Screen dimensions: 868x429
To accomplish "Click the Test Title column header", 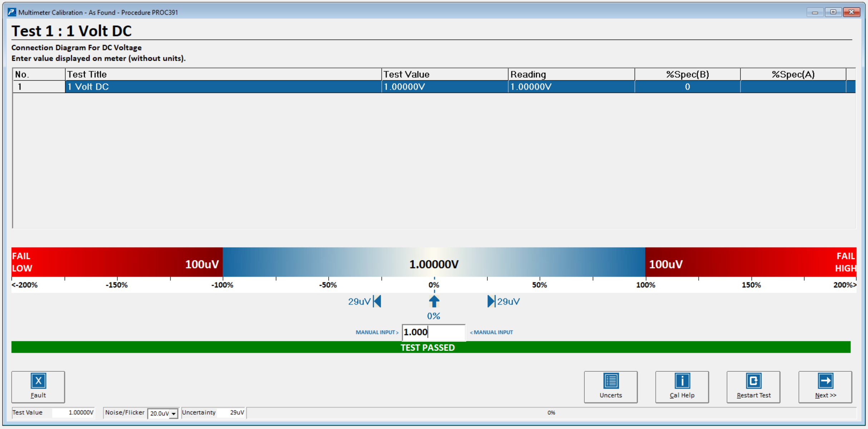I will (x=223, y=74).
